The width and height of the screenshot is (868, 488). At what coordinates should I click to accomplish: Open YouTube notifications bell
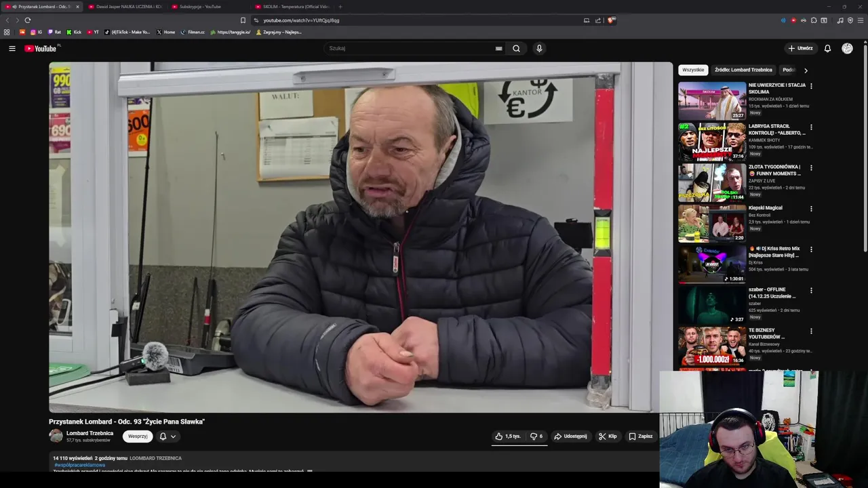coord(827,48)
